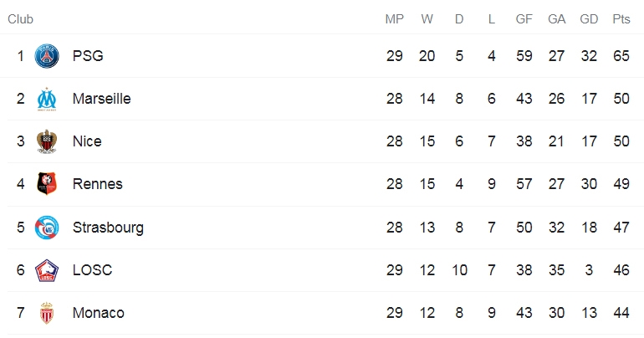
Task: Click the PSG club crest icon
Action: click(47, 56)
